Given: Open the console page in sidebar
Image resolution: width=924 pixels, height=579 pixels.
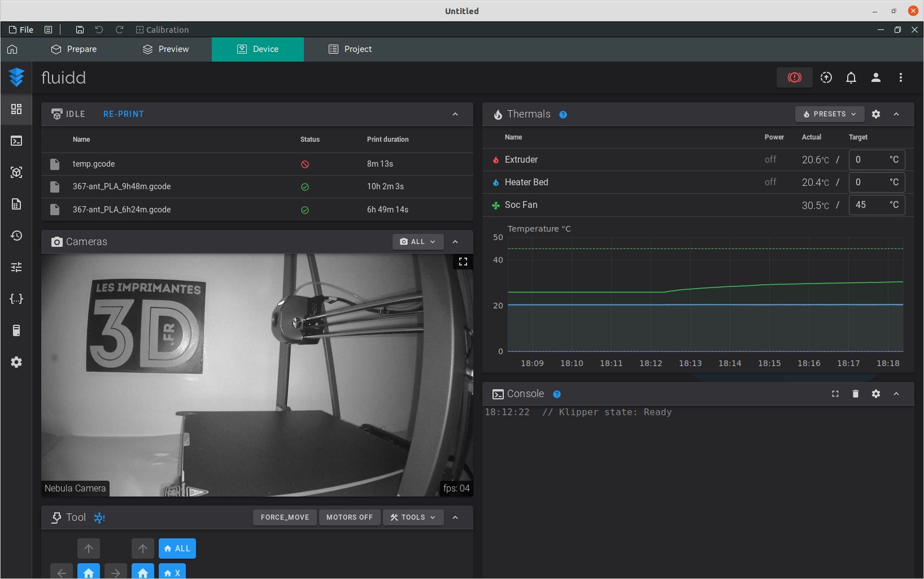Looking at the screenshot, I should pyautogui.click(x=16, y=141).
